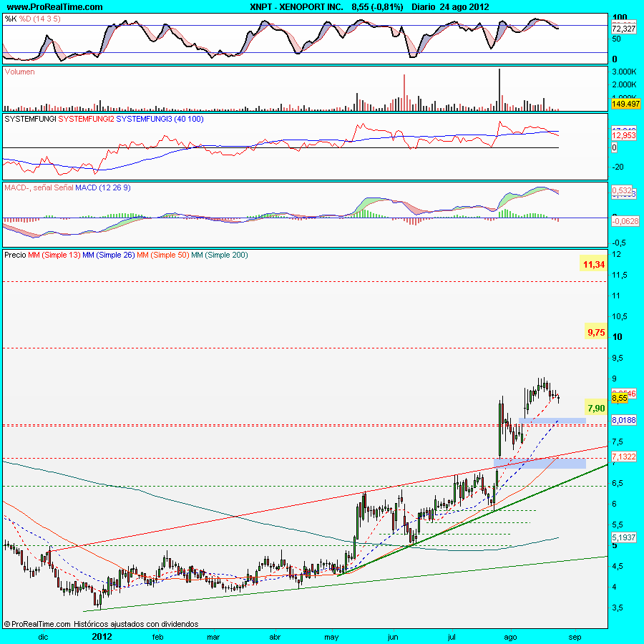Click the 10,5 price axis label
This screenshot has height=644, width=644.
click(620, 317)
